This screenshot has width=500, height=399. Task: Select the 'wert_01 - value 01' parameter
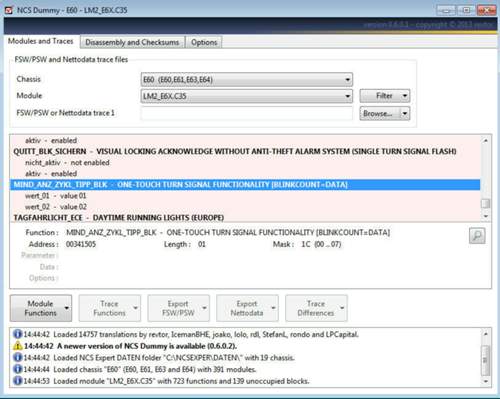(245, 196)
